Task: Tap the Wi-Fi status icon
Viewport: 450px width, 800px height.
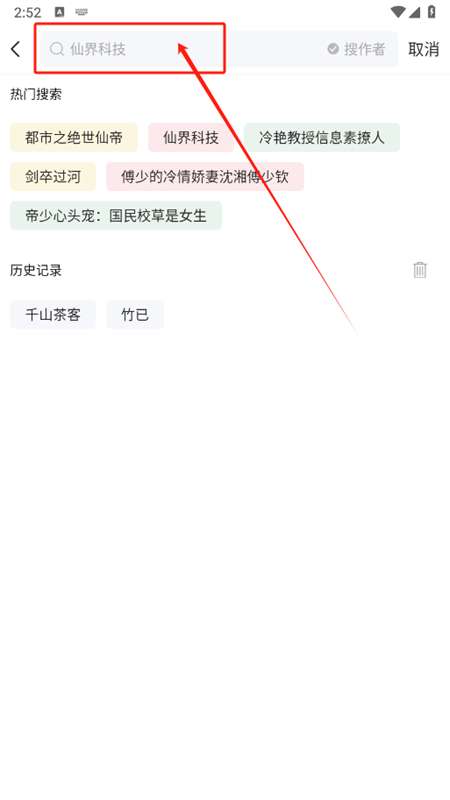Action: [397, 12]
